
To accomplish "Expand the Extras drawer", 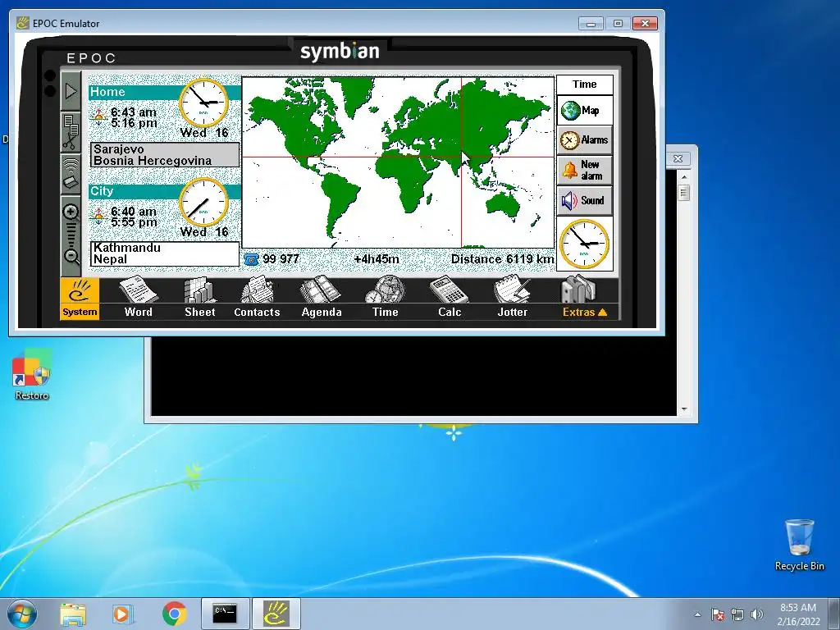I will click(584, 298).
